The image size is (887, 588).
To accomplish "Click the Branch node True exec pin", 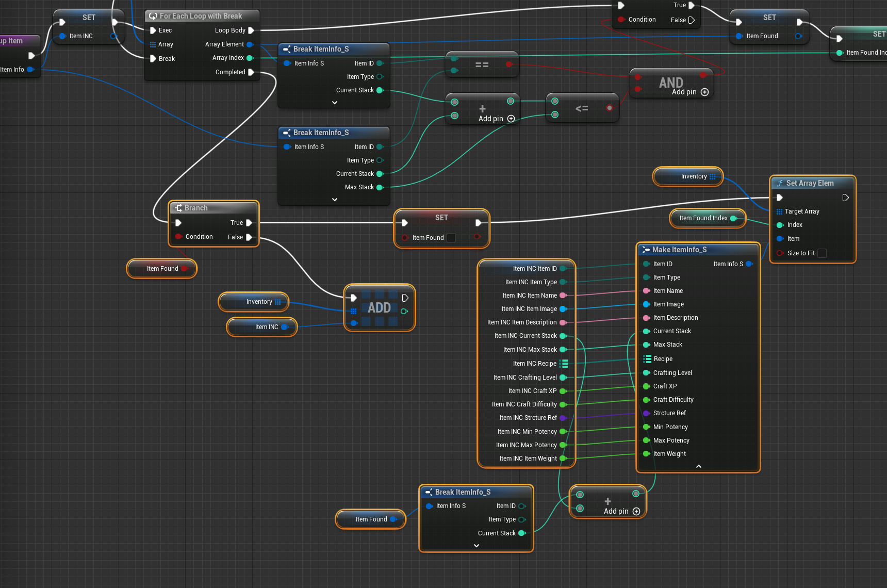I will 249,223.
